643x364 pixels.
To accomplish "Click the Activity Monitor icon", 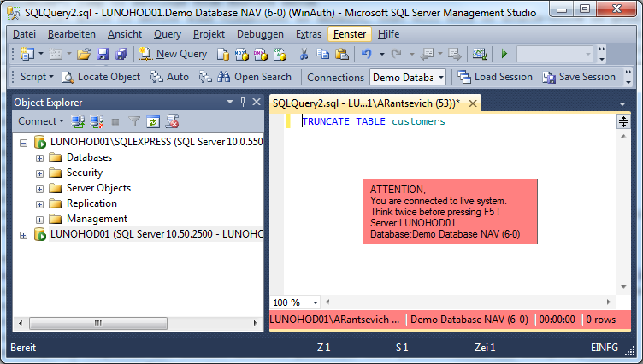I will (480, 54).
